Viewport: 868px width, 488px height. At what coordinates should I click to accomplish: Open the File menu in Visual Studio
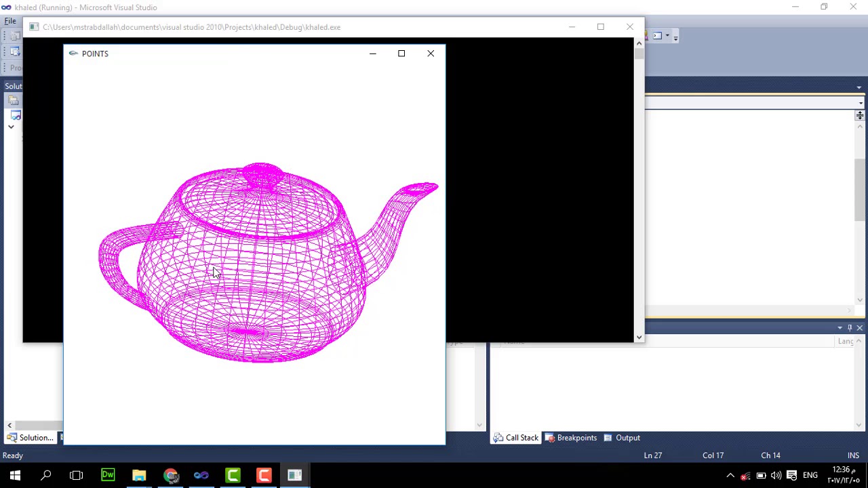coord(10,21)
